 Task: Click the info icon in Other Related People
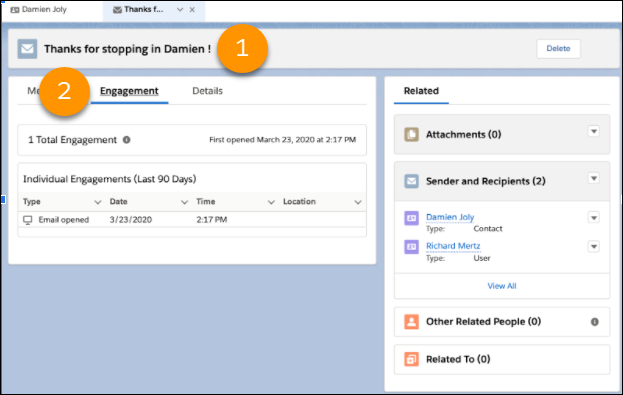pos(594,322)
